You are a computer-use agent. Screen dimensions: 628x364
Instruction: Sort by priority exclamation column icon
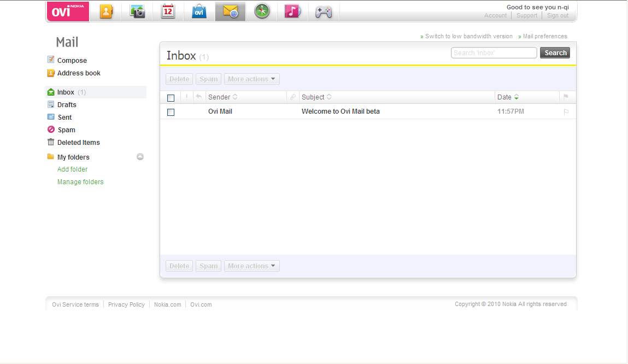tap(186, 97)
